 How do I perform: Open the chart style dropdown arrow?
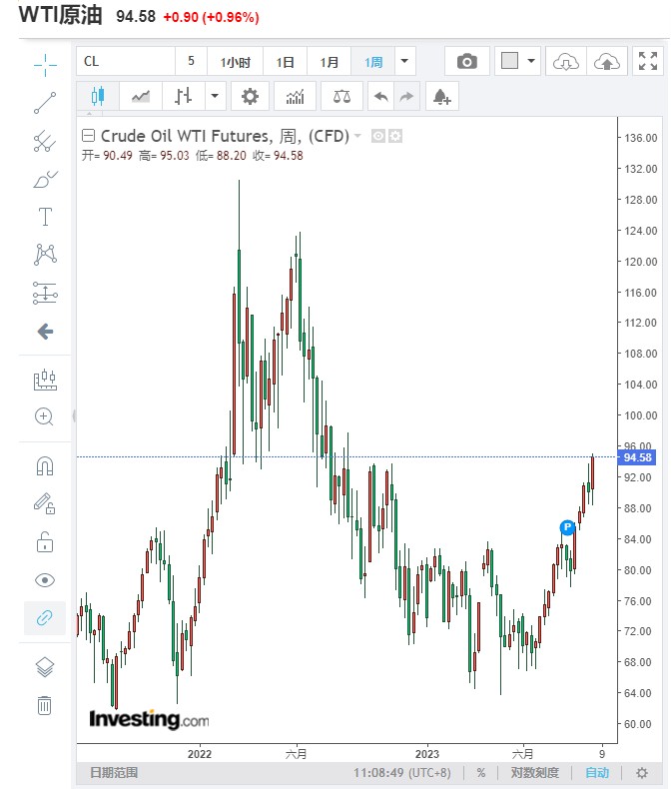click(x=216, y=96)
